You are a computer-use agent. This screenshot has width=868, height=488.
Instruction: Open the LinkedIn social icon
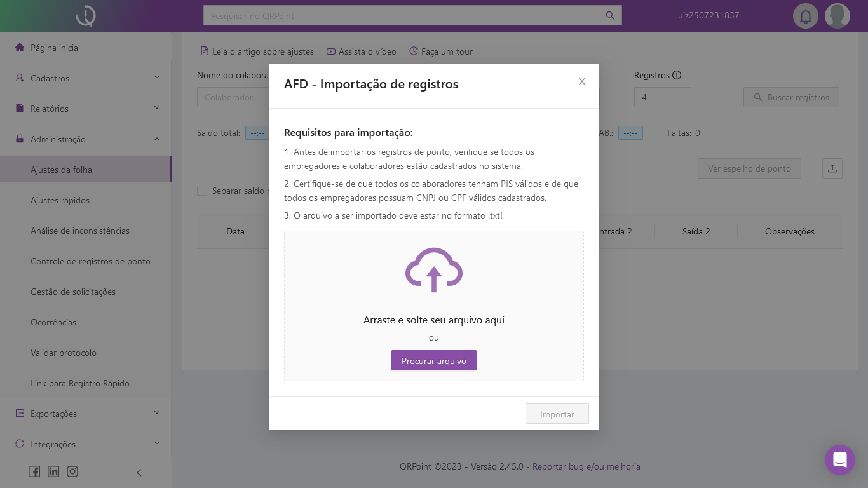click(x=53, y=471)
